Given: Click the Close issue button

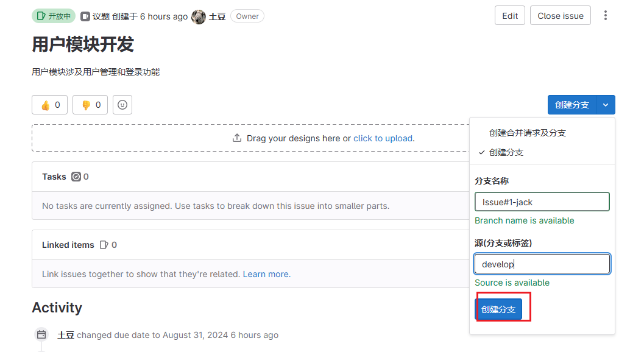Looking at the screenshot, I should (560, 16).
